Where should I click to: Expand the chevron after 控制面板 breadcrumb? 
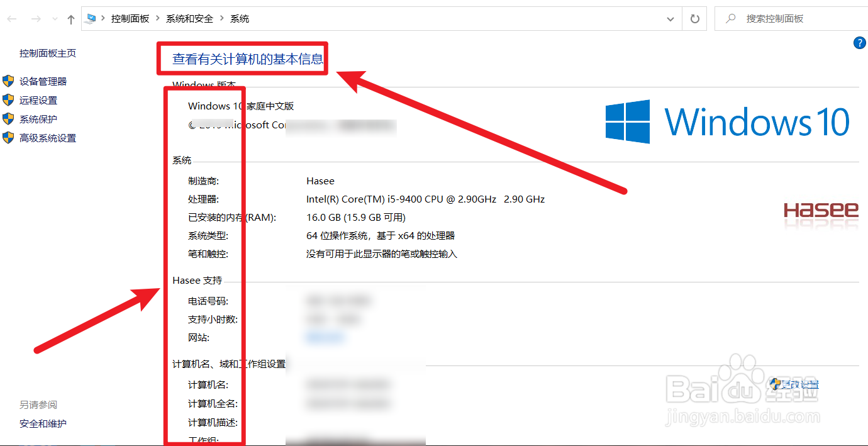tap(158, 19)
